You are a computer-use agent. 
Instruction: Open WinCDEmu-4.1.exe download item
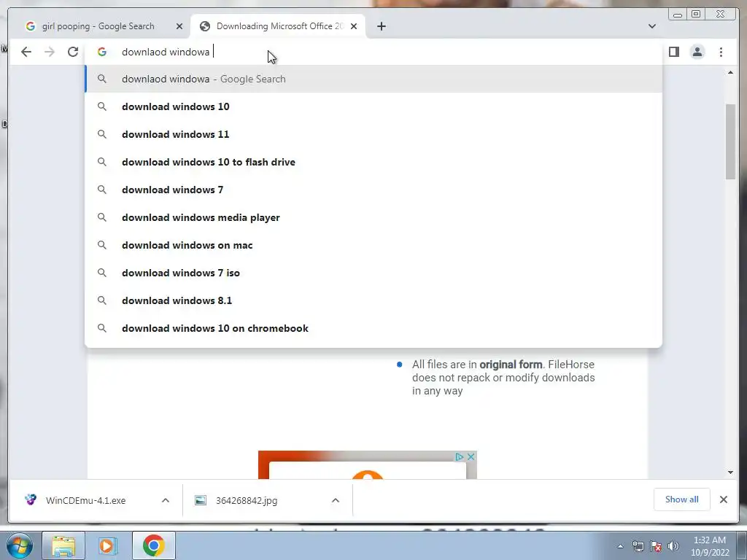[x=86, y=500]
